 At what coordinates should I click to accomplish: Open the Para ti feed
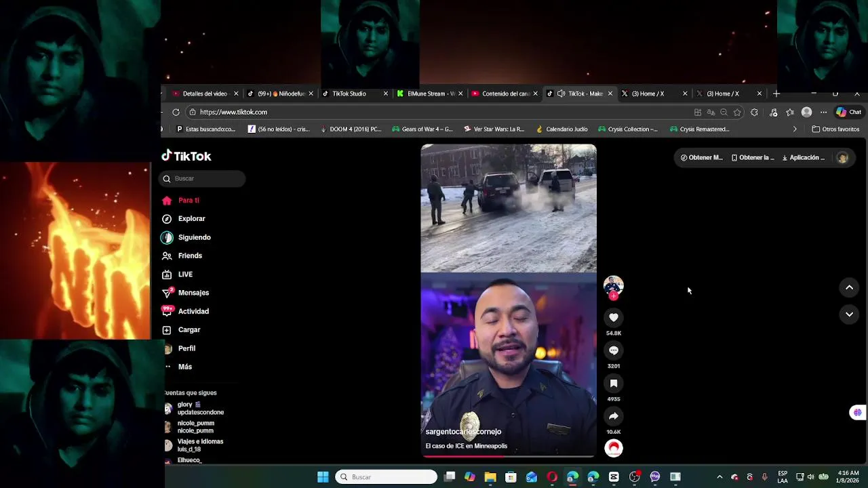tap(181, 201)
